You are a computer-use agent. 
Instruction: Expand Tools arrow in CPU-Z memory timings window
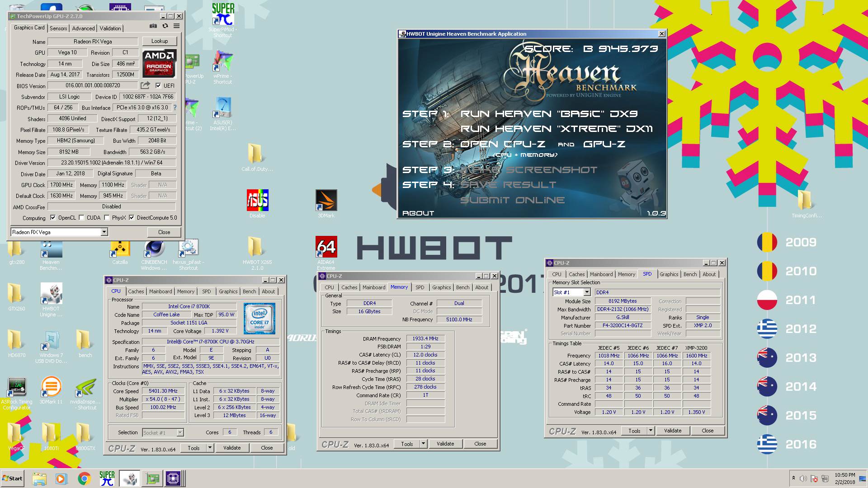coord(423,444)
